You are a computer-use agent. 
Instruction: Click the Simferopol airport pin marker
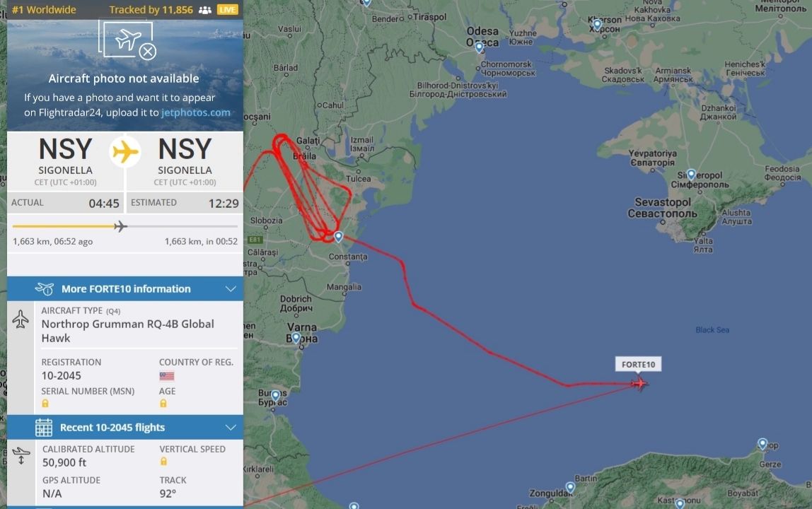coord(691,174)
